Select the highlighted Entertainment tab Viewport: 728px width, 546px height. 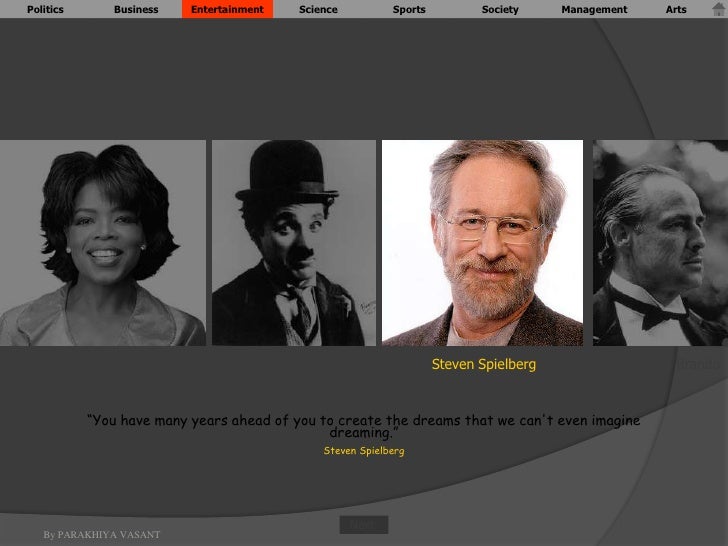coord(228,9)
